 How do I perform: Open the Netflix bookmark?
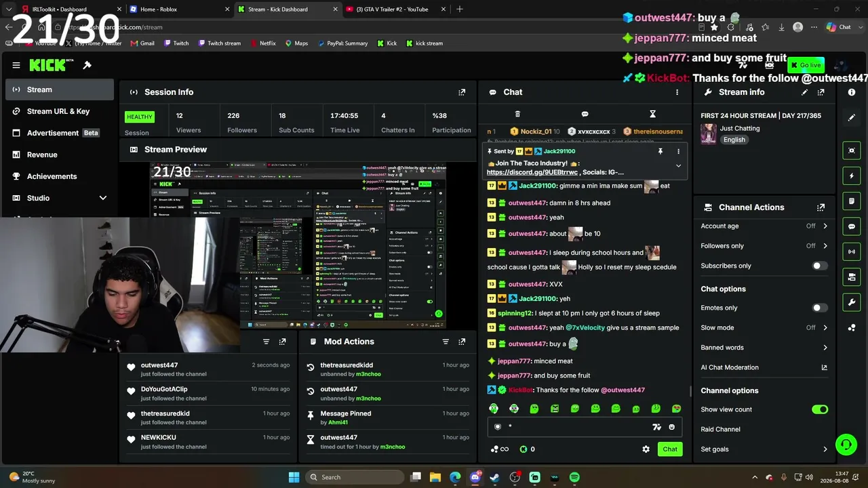tap(262, 43)
